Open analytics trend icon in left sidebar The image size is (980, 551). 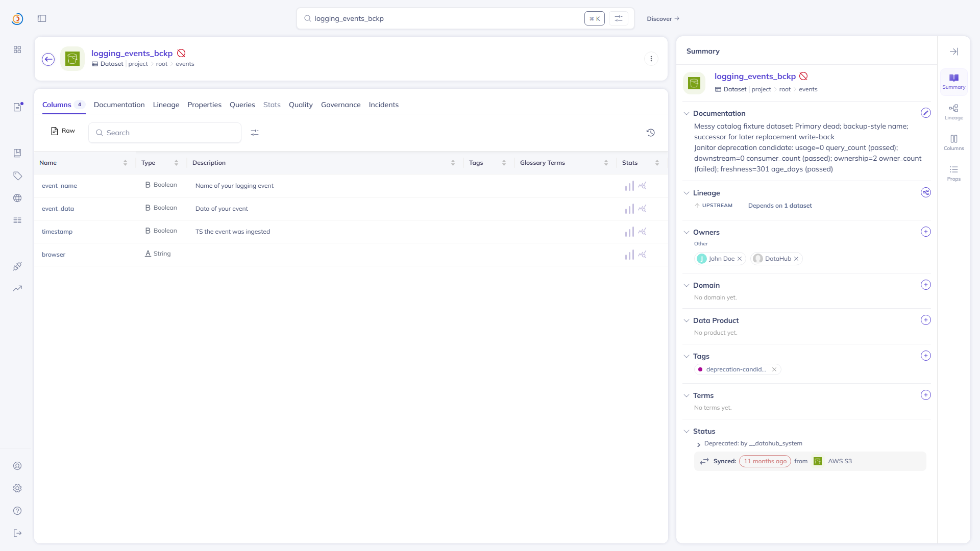point(17,288)
